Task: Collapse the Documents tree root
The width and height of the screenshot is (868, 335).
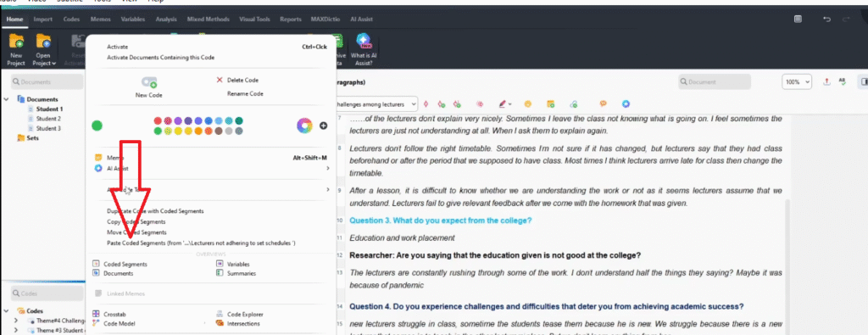Action: (6, 100)
